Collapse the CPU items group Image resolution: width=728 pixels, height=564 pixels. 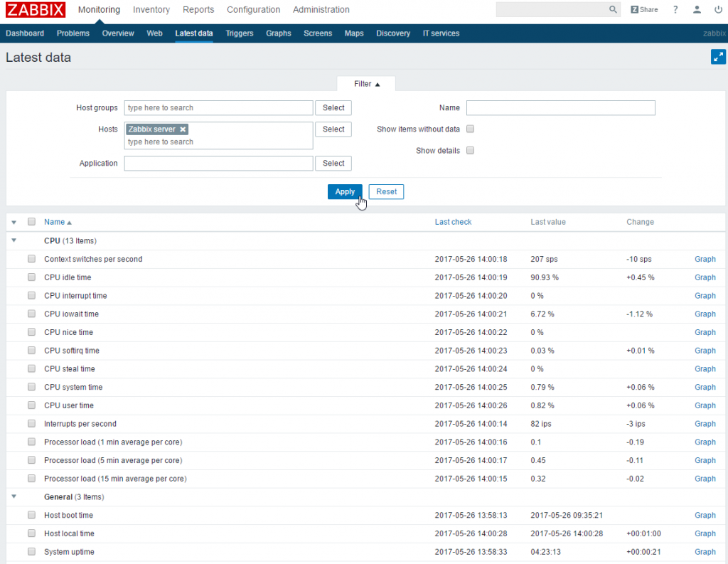(x=13, y=240)
